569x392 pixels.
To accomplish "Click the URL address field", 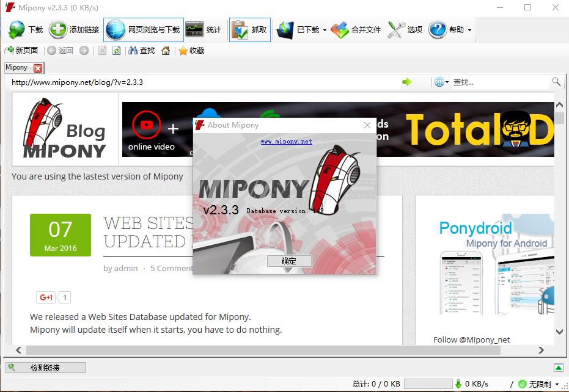I will pos(205,82).
